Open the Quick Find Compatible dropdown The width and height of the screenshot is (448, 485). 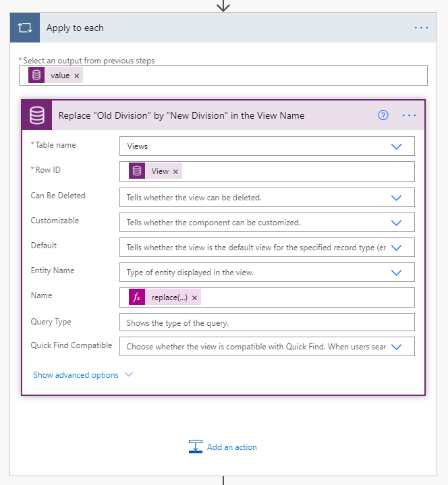click(396, 347)
